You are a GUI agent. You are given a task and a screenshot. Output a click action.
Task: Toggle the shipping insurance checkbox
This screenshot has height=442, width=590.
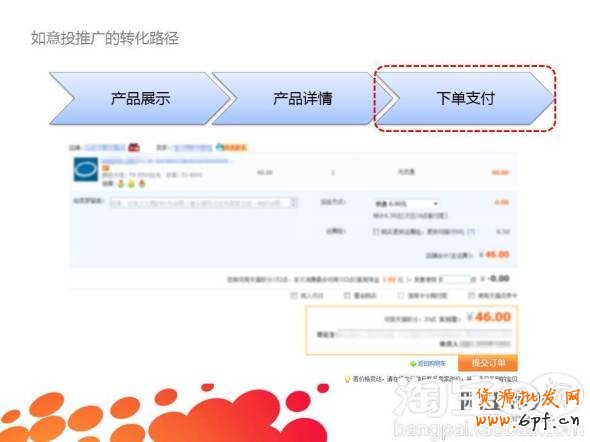(x=375, y=231)
